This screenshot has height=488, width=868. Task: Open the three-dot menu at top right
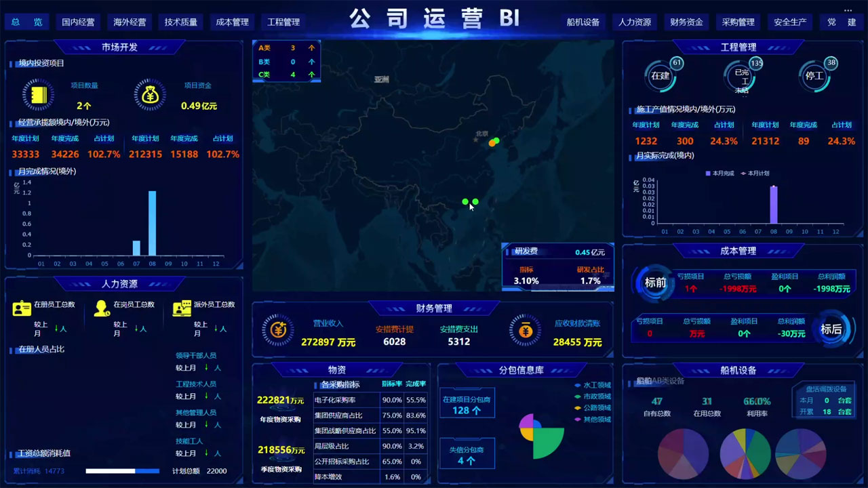[848, 10]
